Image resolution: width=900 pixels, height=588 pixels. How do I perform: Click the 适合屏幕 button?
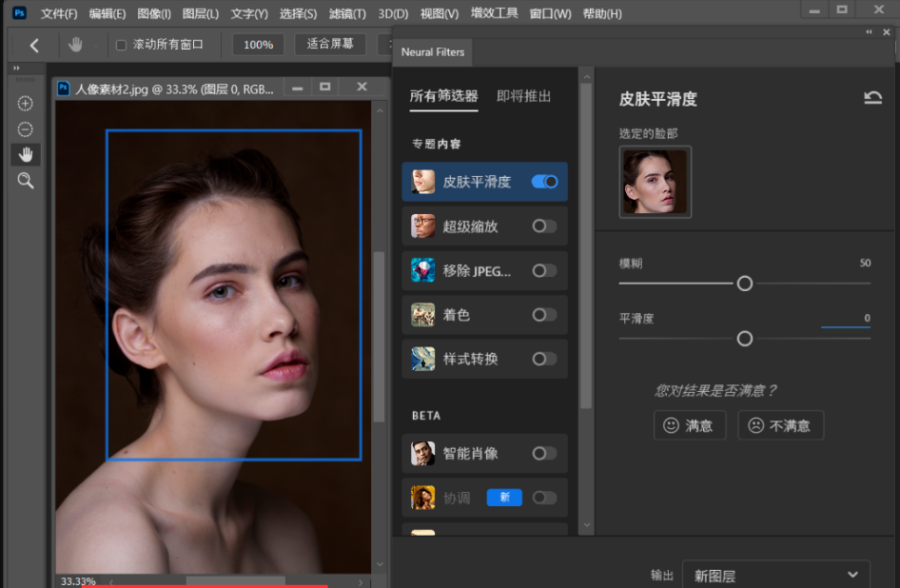pyautogui.click(x=330, y=45)
